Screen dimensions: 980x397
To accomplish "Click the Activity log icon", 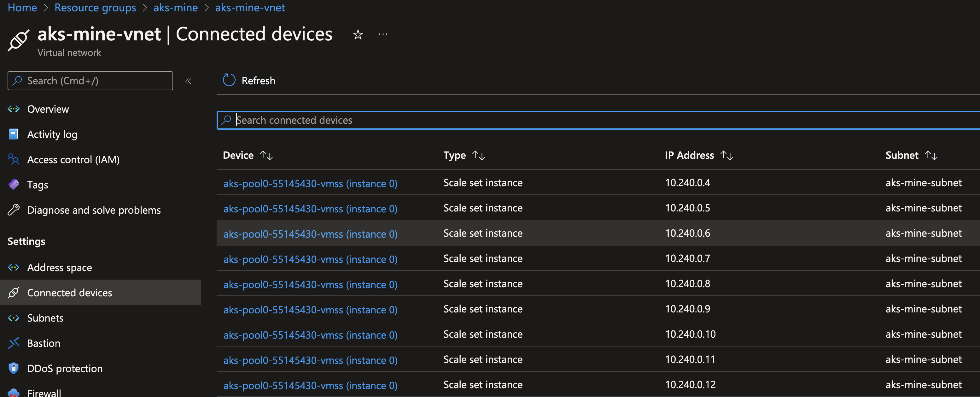I will [14, 134].
